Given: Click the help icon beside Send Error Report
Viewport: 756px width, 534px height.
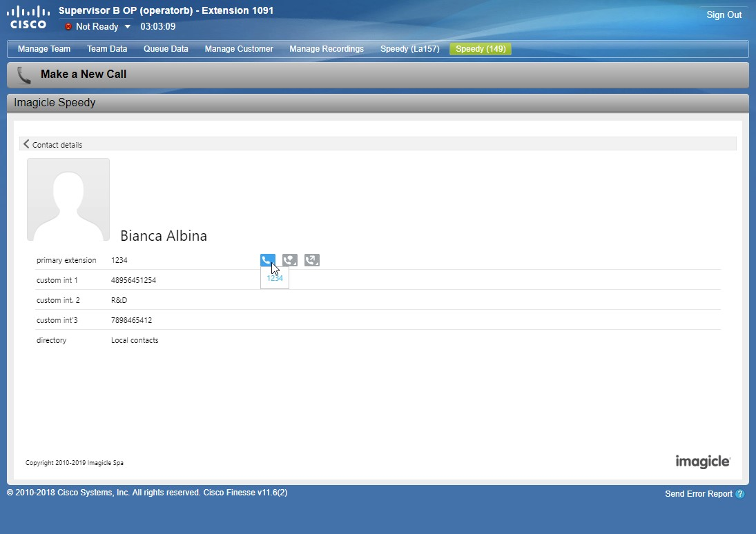Looking at the screenshot, I should tap(740, 494).
